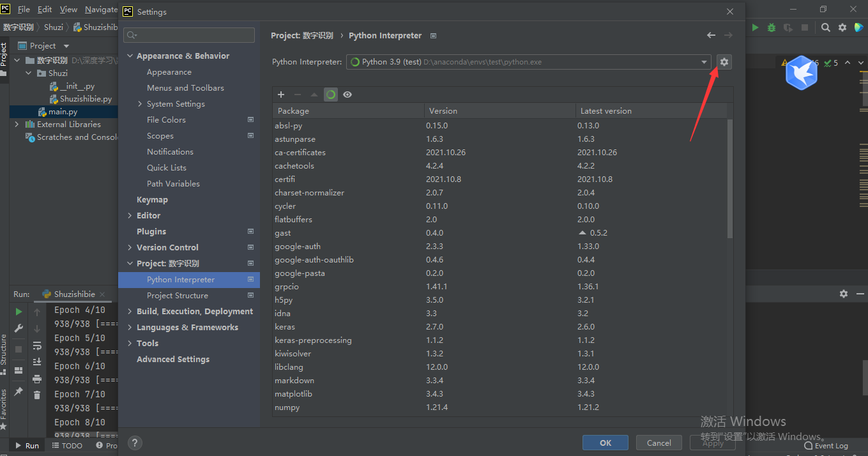
Task: Toggle the soft-wrap icon in the Run panel
Action: tap(37, 346)
